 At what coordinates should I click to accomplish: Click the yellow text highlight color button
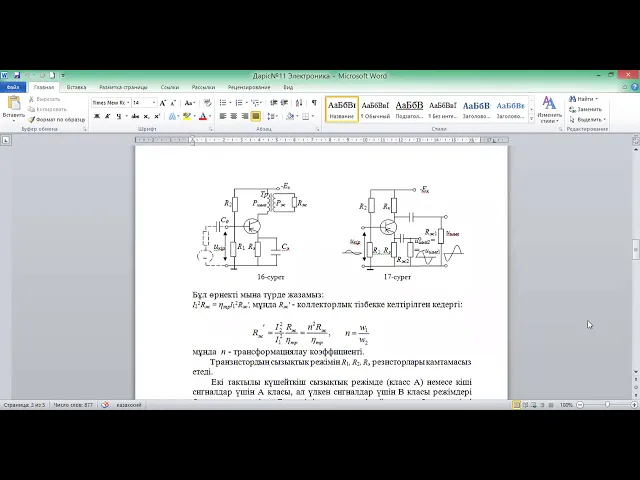187,116
